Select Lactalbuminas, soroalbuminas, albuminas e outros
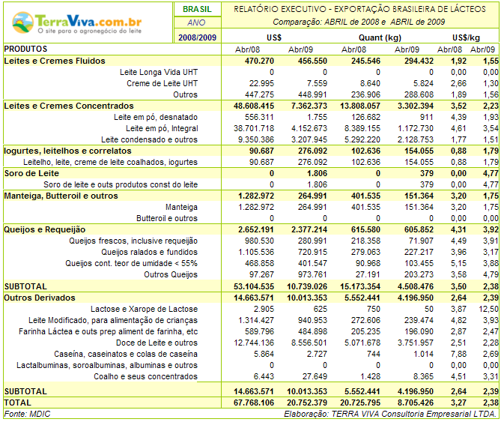 tap(107, 365)
